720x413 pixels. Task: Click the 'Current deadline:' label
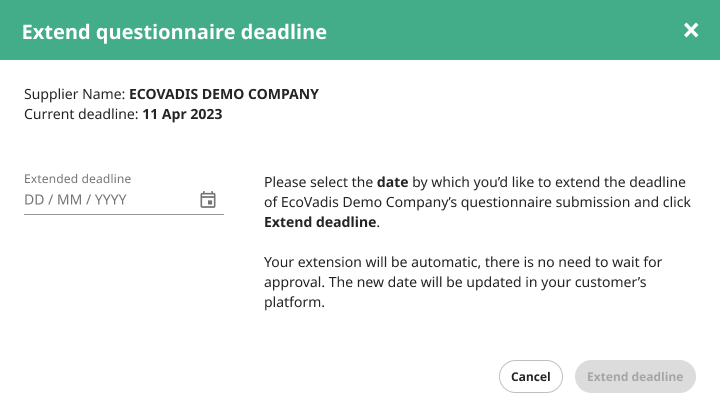tap(81, 114)
